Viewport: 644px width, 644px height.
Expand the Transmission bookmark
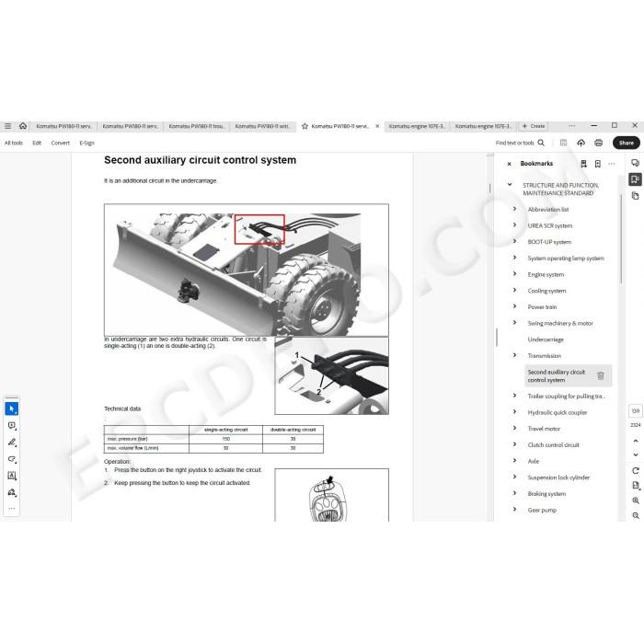514,355
